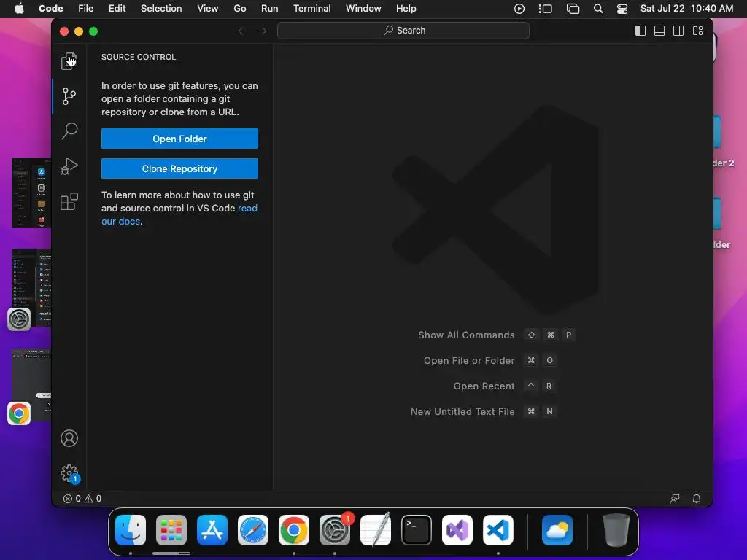This screenshot has width=747, height=560.
Task: Open Visual Studio Code from the Dock
Action: 498,530
